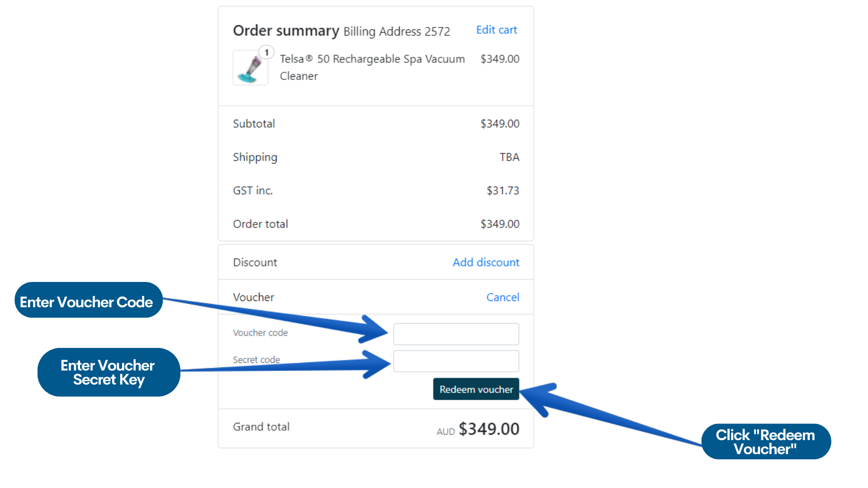Focus the Secret code input field
868x488 pixels.
(456, 361)
